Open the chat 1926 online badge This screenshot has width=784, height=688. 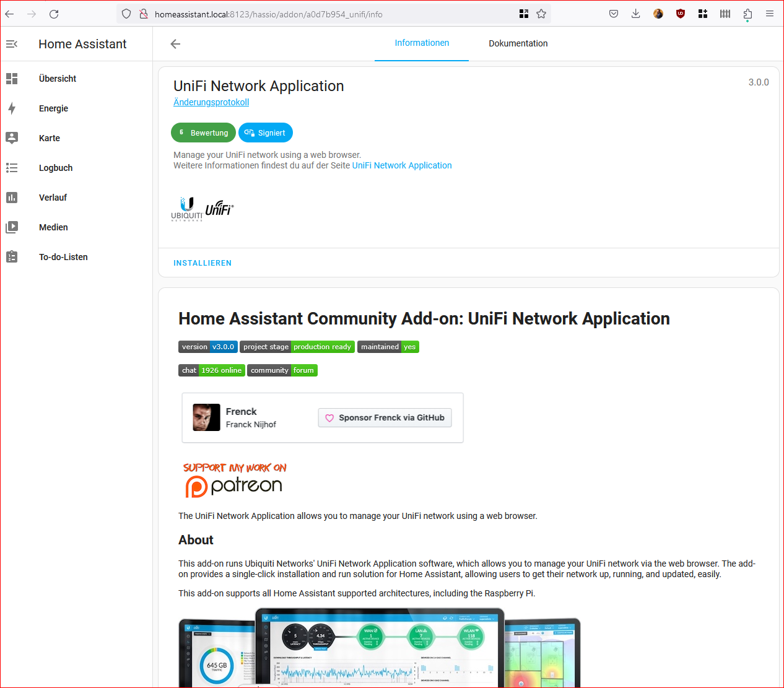click(x=212, y=370)
